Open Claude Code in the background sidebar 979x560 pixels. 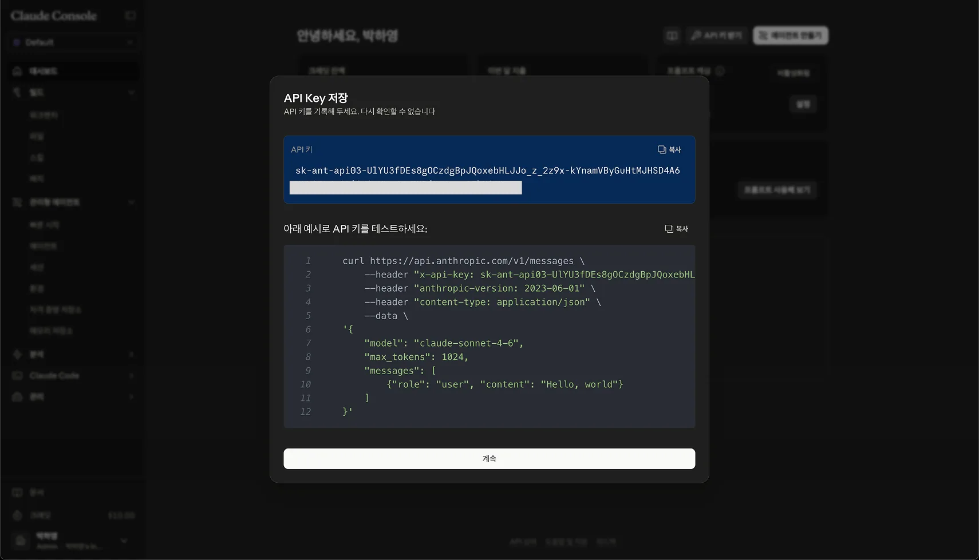point(54,376)
